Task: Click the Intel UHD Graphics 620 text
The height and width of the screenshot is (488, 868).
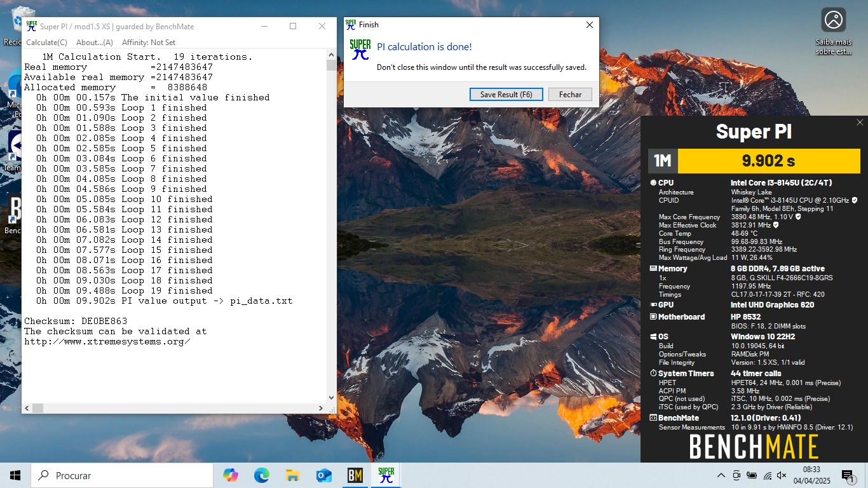Action: (x=773, y=305)
